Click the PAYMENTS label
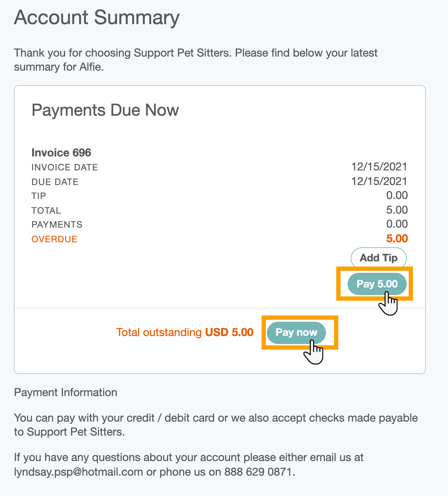This screenshot has width=448, height=496. (57, 224)
